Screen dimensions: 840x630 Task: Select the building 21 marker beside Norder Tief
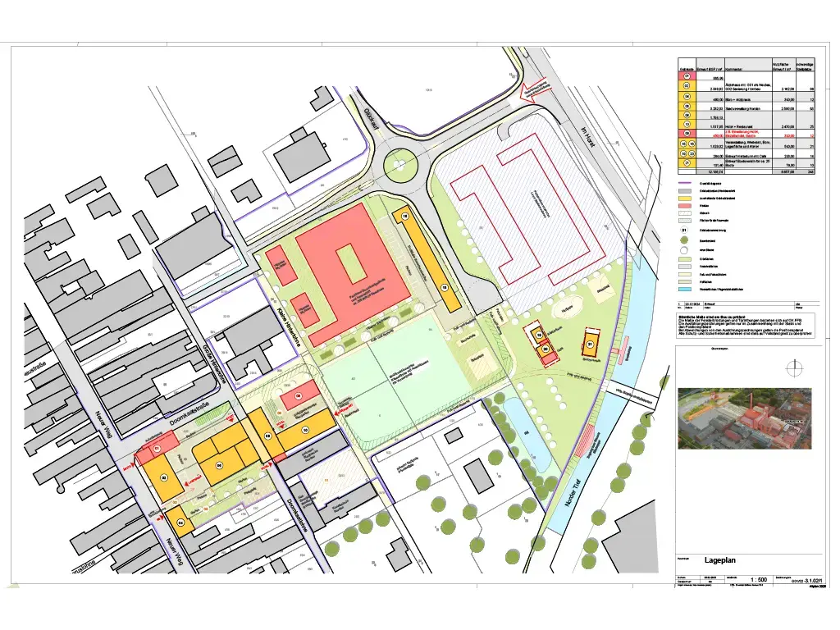pos(589,343)
